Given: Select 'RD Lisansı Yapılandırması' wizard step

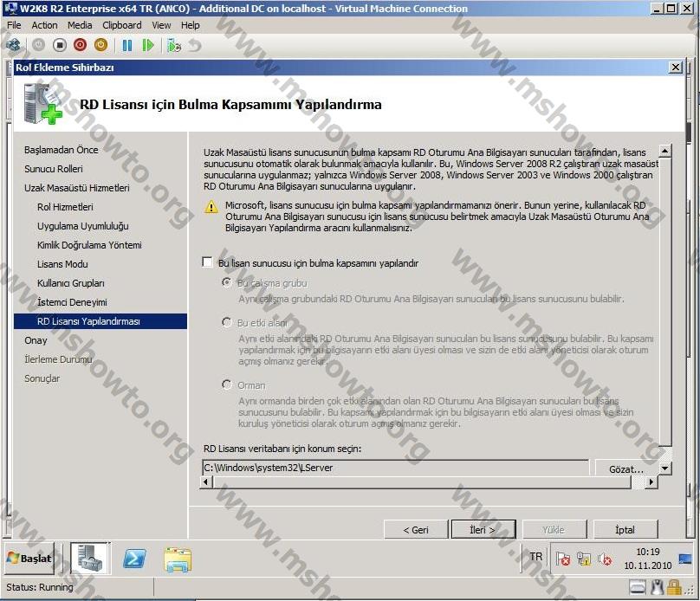Looking at the screenshot, I should pos(100,321).
